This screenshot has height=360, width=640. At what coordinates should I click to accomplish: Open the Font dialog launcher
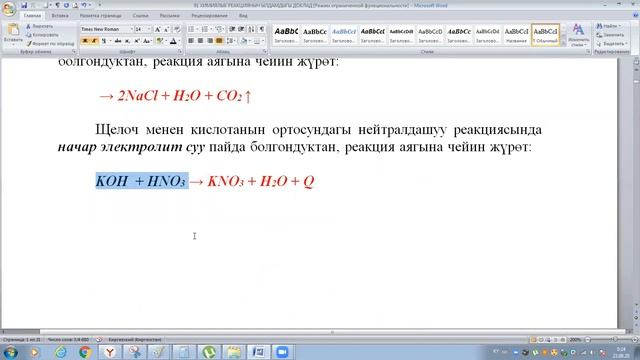(180, 52)
